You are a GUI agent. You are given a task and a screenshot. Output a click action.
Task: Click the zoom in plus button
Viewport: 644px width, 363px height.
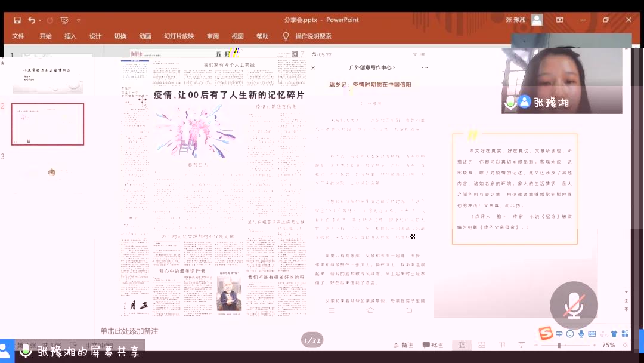[595, 345]
